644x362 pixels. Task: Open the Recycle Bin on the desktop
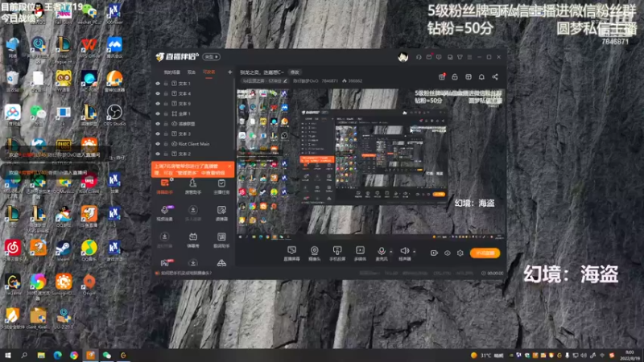(12, 80)
